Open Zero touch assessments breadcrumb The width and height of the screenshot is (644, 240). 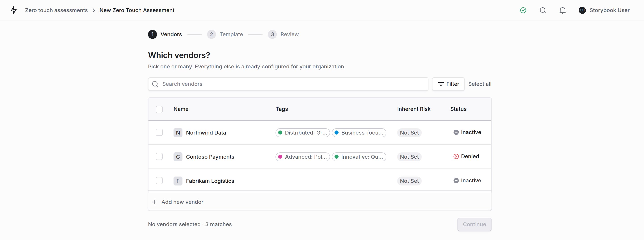click(56, 10)
